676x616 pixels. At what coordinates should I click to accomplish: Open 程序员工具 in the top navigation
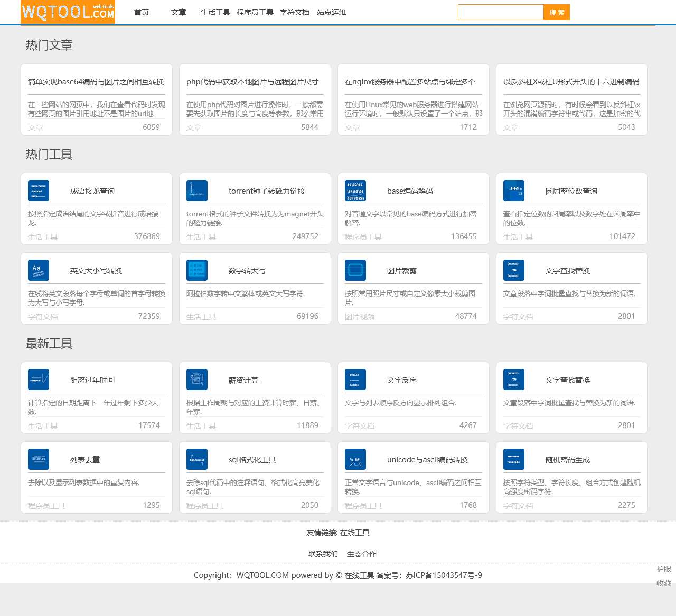(x=255, y=12)
